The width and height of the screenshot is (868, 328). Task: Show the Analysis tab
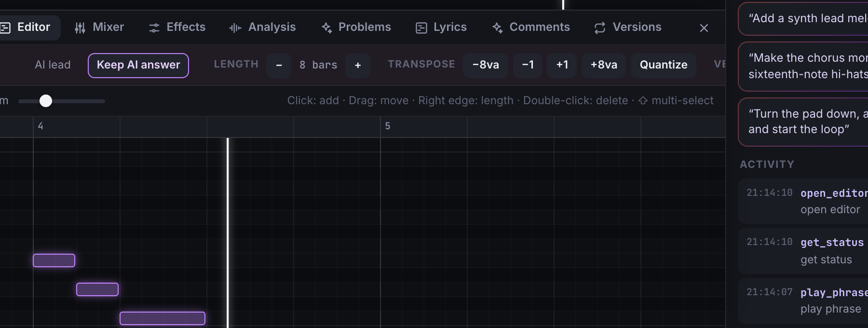coord(262,27)
